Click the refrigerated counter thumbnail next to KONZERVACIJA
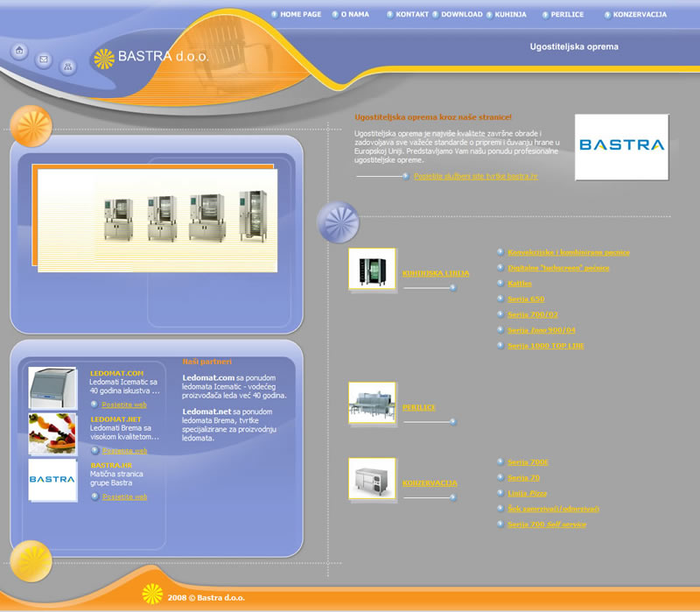The height and width of the screenshot is (612, 700). [372, 478]
